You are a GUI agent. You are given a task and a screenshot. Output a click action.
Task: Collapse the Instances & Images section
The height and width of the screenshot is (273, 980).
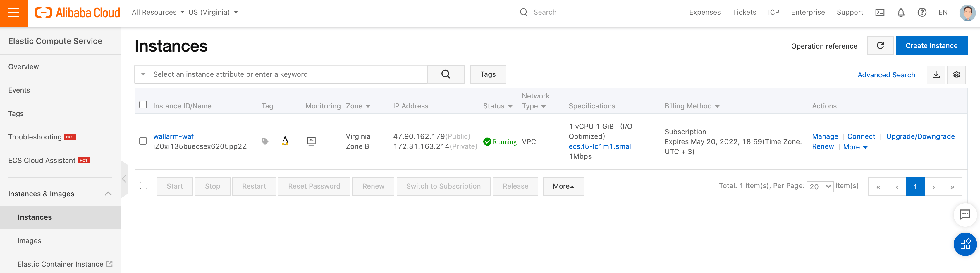click(x=109, y=193)
